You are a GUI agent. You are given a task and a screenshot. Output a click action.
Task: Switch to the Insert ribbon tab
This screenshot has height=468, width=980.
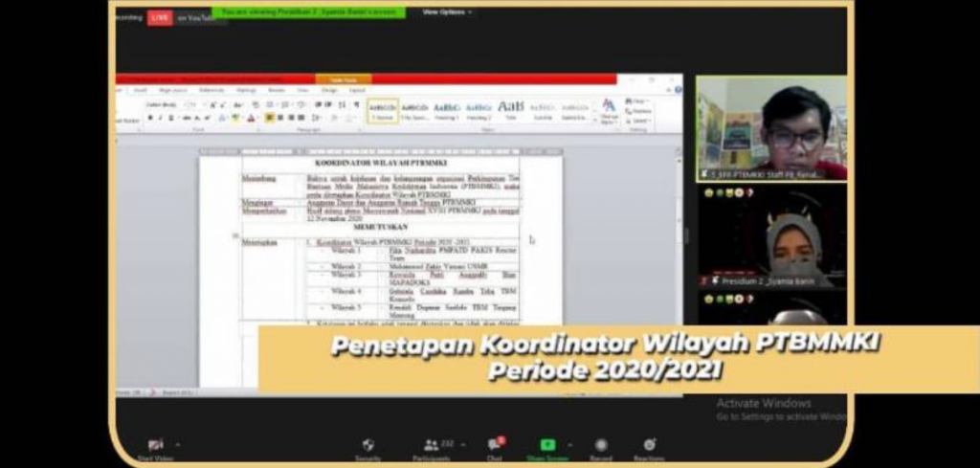tap(140, 91)
